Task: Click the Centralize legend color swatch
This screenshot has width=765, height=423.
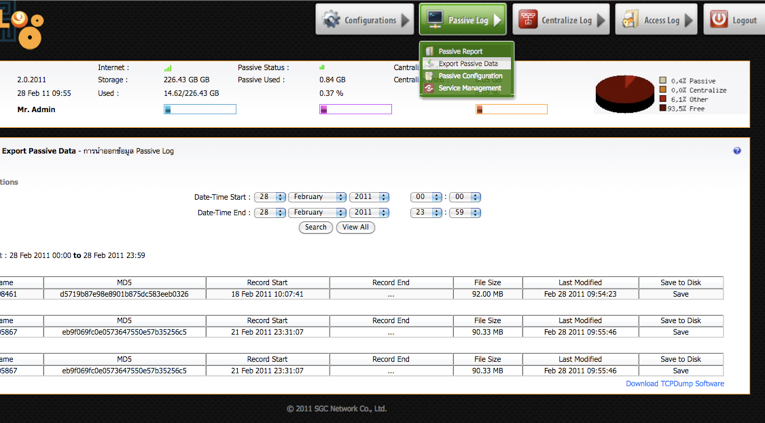Action: click(663, 90)
